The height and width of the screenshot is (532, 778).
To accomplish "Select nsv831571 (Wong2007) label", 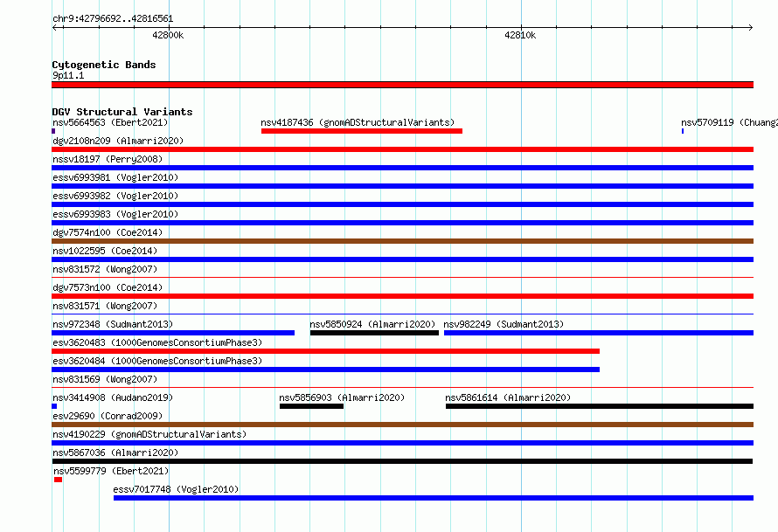I will [x=105, y=306].
